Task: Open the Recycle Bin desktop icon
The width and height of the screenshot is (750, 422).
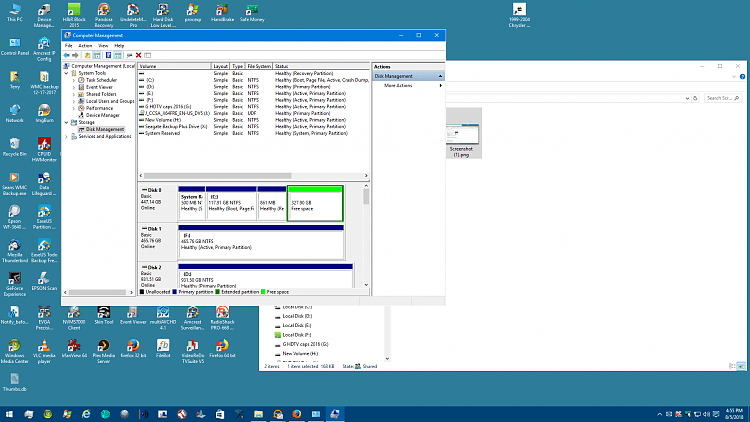Action: coord(15,144)
